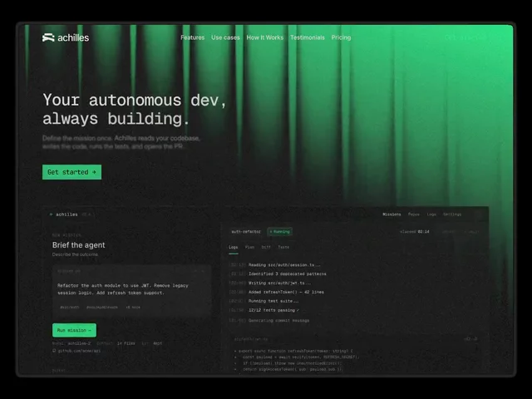Click the achilles logo in the header
532x399 pixels.
(x=66, y=37)
